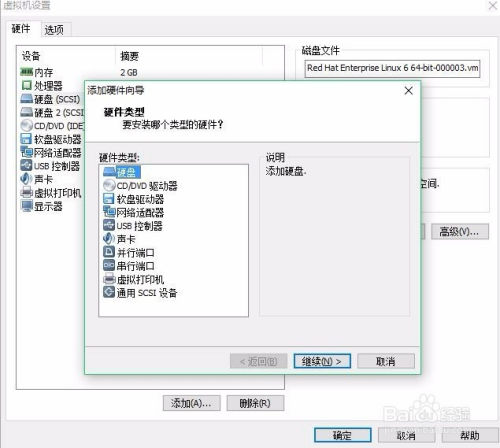The image size is (500, 448).
Task: Click the 添加(A)... button
Action: coord(192,403)
